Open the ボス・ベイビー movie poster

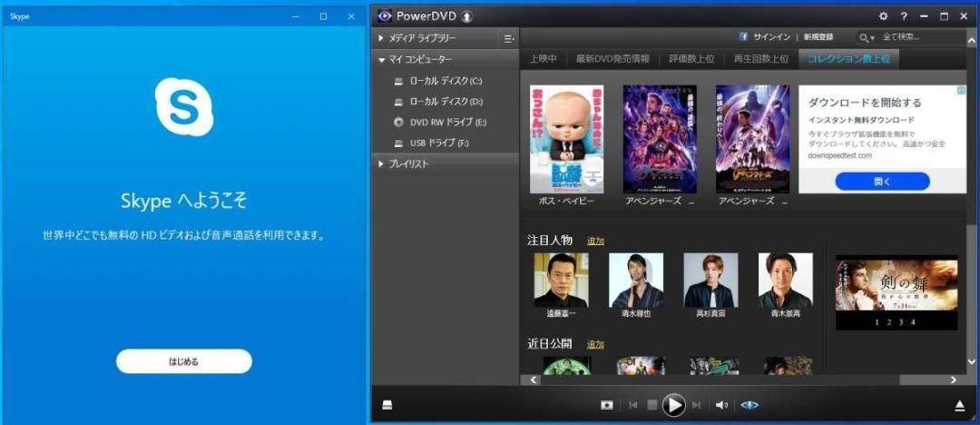click(567, 139)
